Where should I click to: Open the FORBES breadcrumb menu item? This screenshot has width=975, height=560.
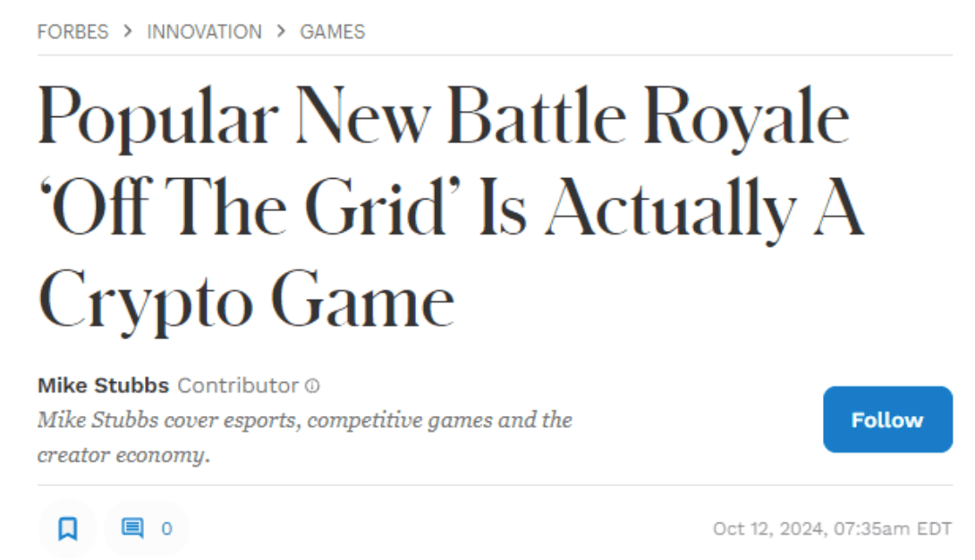tap(72, 31)
